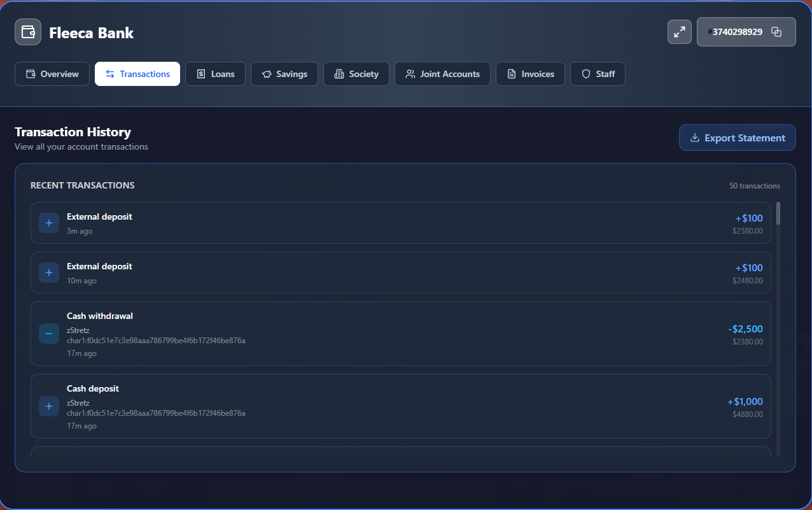The image size is (812, 510).
Task: Click the people icon in Joint Accounts
Action: 410,74
